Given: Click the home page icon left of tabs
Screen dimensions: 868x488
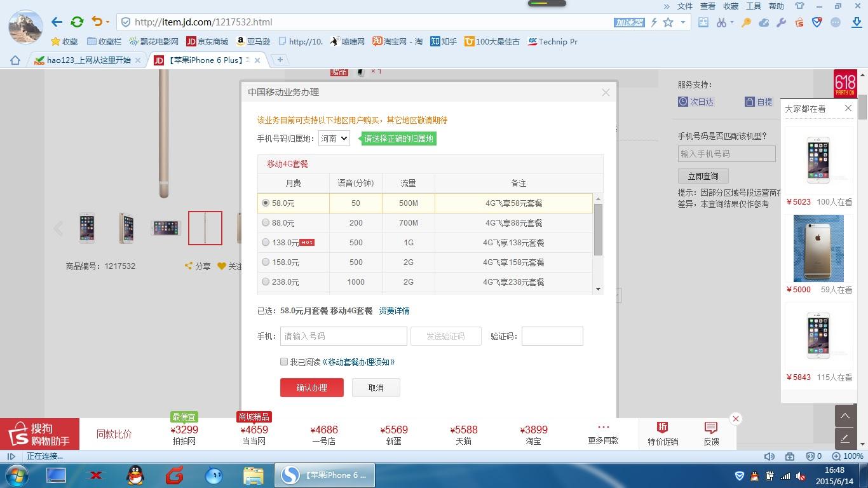Looking at the screenshot, I should [15, 60].
